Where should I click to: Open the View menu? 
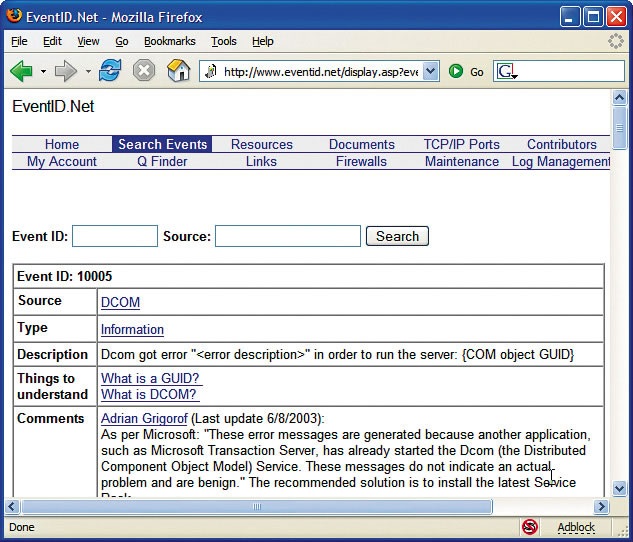point(88,41)
